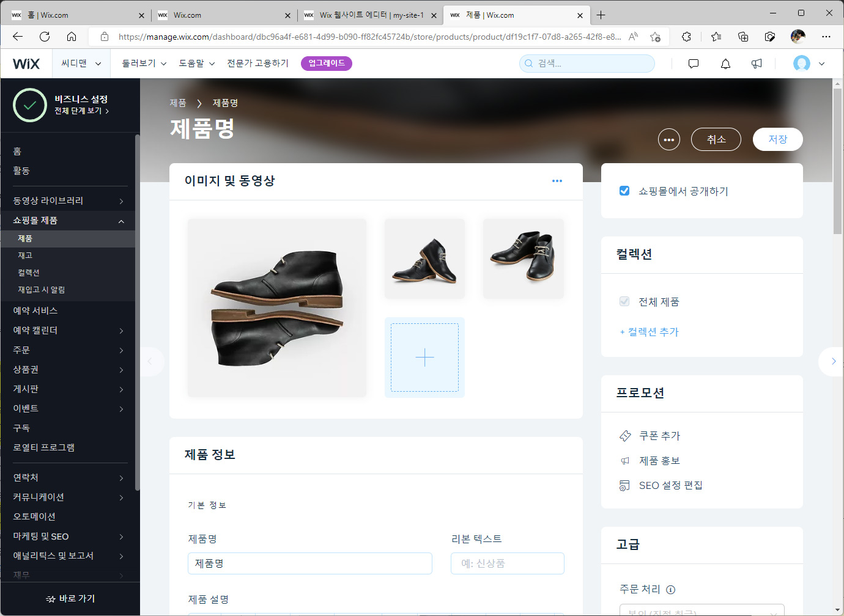844x616 pixels.
Task: Open the 도움말 dropdown
Action: click(197, 64)
